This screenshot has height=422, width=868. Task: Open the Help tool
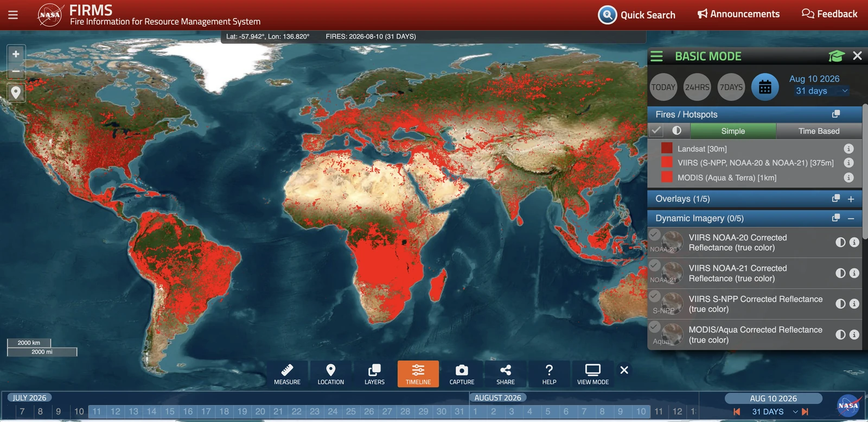549,374
